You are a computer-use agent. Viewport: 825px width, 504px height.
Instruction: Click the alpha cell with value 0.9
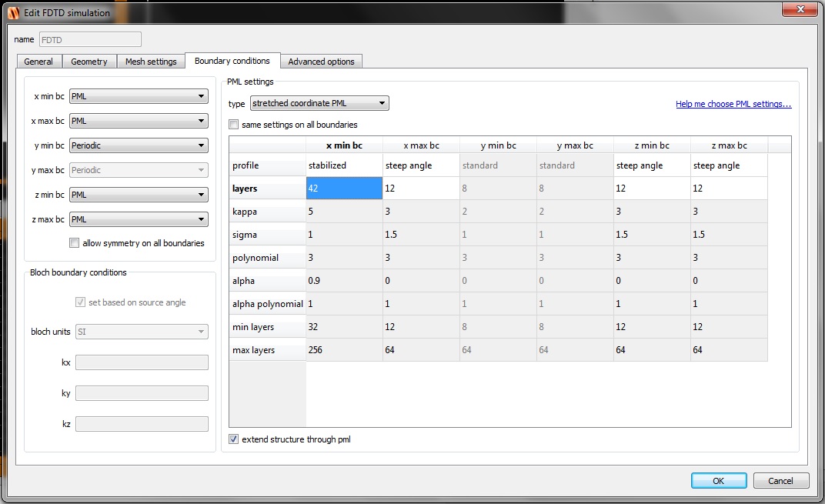pos(344,280)
